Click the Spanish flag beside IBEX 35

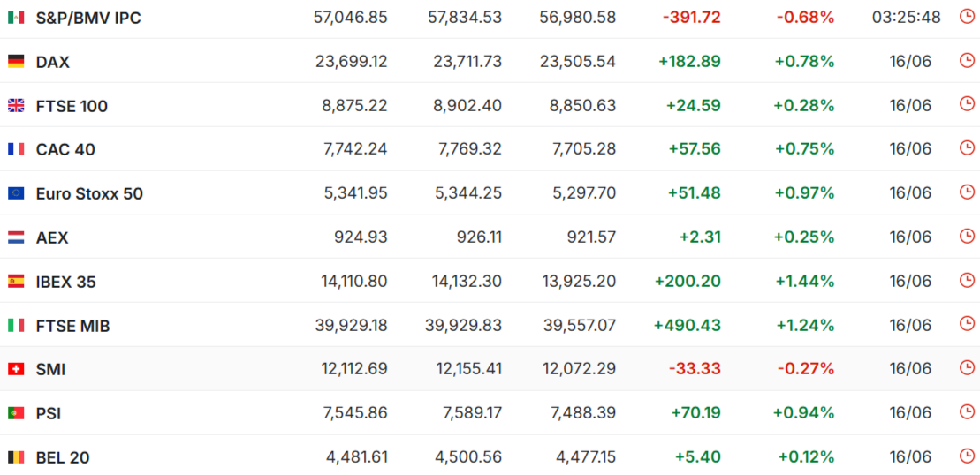(x=16, y=282)
